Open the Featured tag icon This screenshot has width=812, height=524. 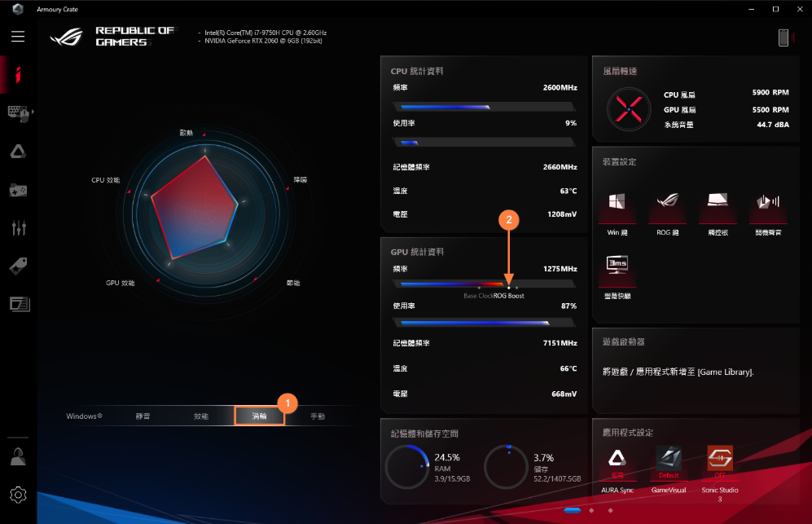(x=18, y=266)
